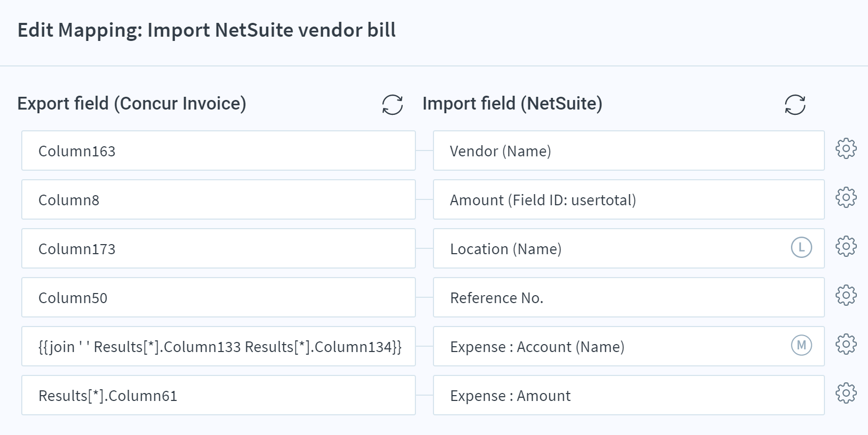
Task: Click the L lookup badge on Location (Name)
Action: point(802,247)
